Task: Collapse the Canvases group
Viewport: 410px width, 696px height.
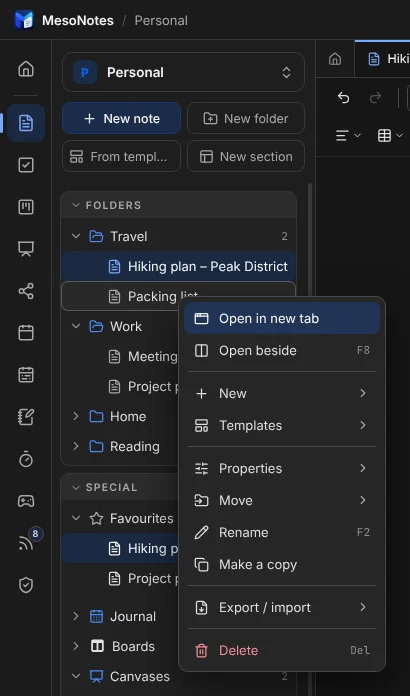Action: pos(76,676)
